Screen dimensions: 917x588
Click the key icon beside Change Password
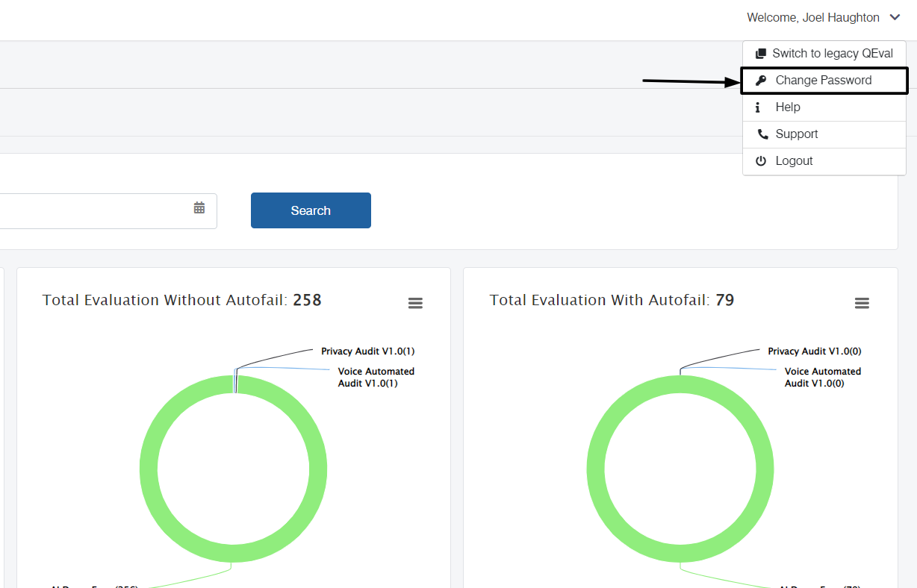point(761,81)
